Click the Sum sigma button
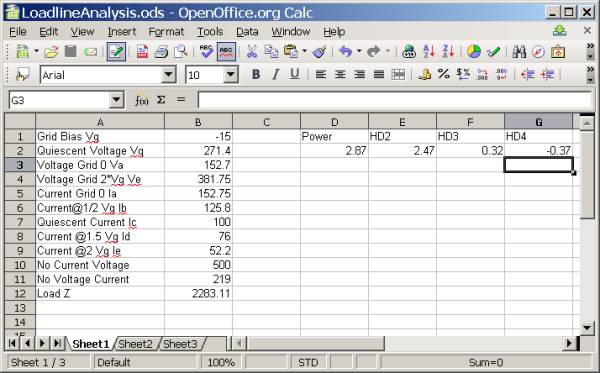 point(161,100)
